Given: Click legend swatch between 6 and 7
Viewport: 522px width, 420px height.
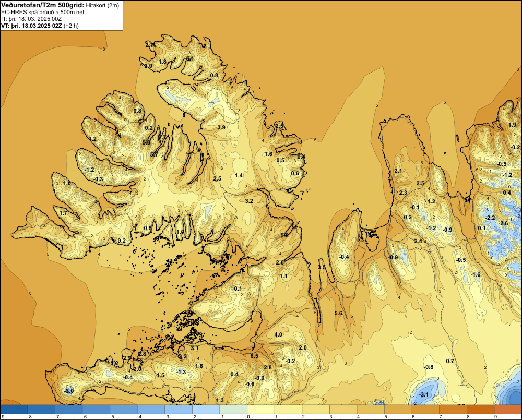Looking at the screenshot, I should (x=425, y=409).
